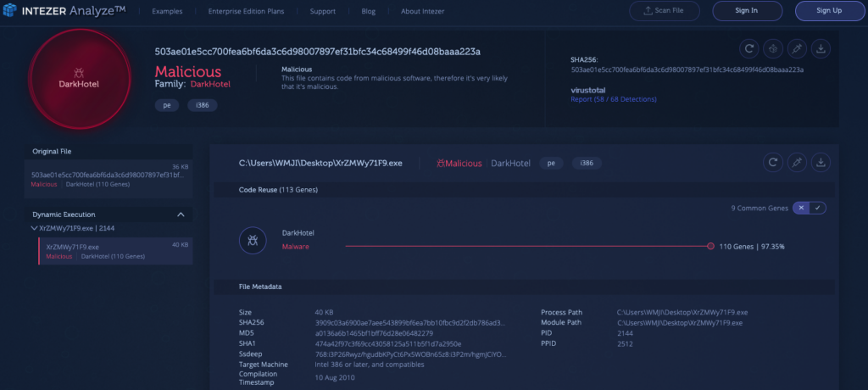Click refresh icon beside XrZMWy71F9.exe path
This screenshot has height=390, width=868.
pos(772,162)
